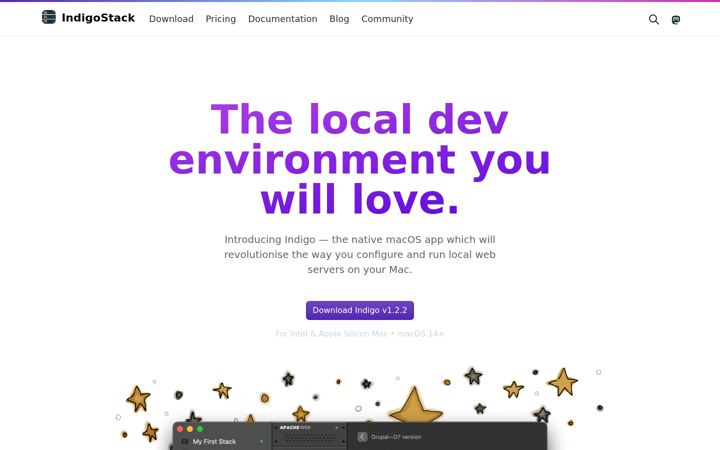Open Documentation in the navigation bar
Image resolution: width=720 pixels, height=450 pixels.
point(282,19)
